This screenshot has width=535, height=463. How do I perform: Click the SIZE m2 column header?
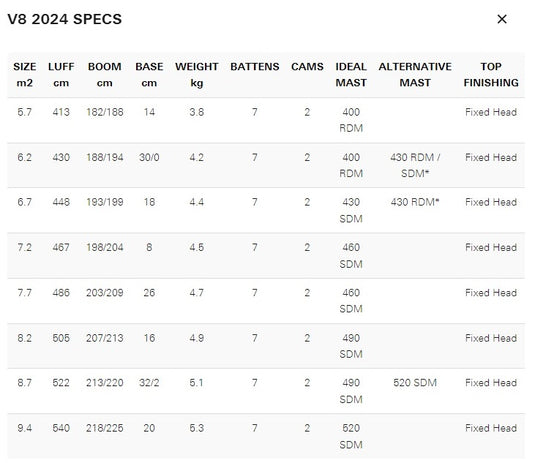coord(25,74)
